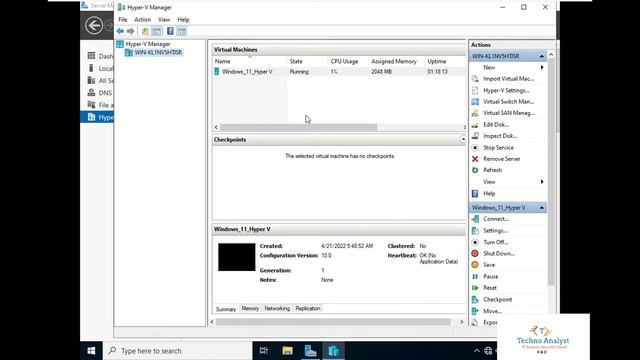This screenshot has height=360, width=640.
Task: Click the Turn Off action
Action: click(496, 242)
